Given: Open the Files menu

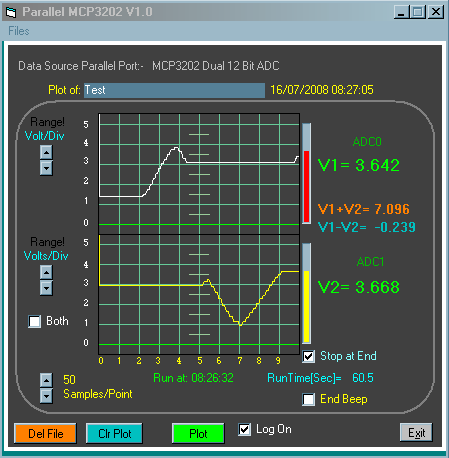Looking at the screenshot, I should [19, 31].
